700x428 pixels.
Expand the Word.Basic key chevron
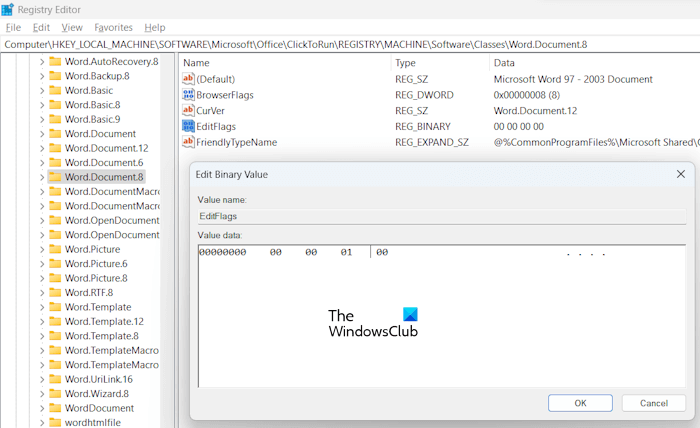[x=42, y=91]
